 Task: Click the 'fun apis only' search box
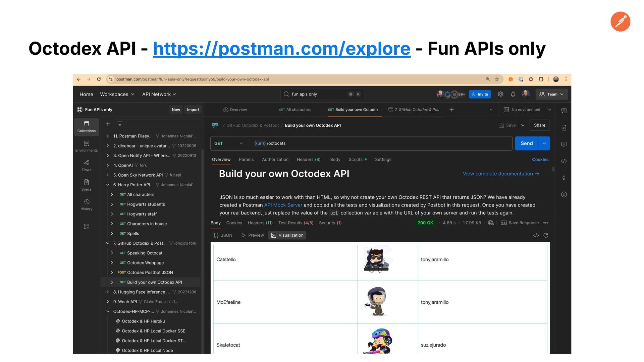click(322, 94)
